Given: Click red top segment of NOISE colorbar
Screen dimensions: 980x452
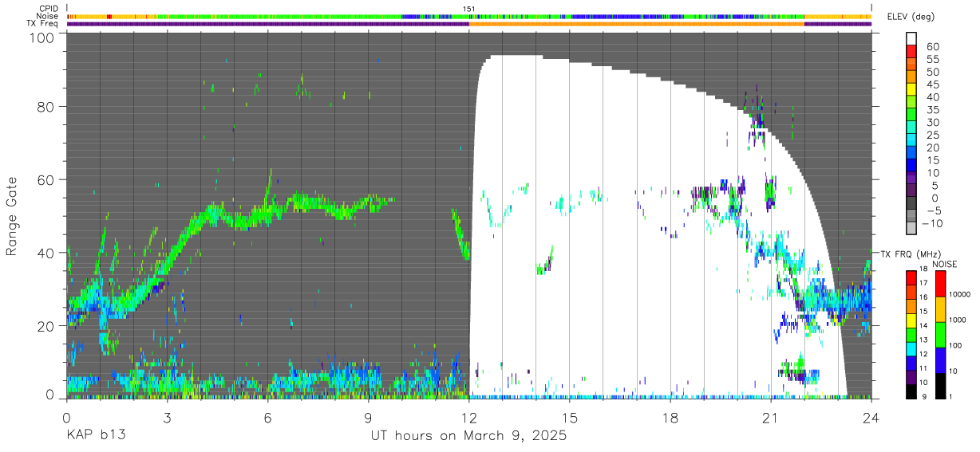Looking at the screenshot, I should coord(941,283).
